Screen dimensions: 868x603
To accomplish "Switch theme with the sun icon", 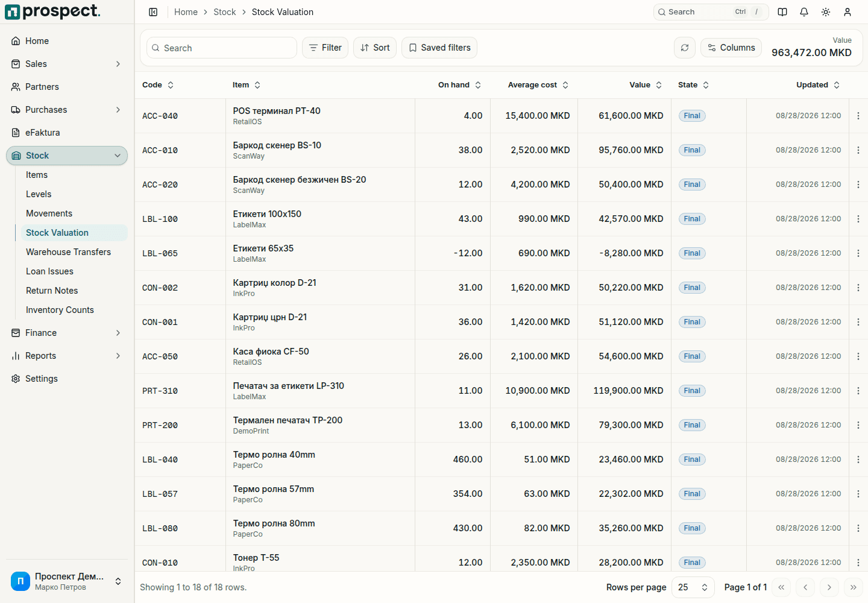I will (x=826, y=12).
